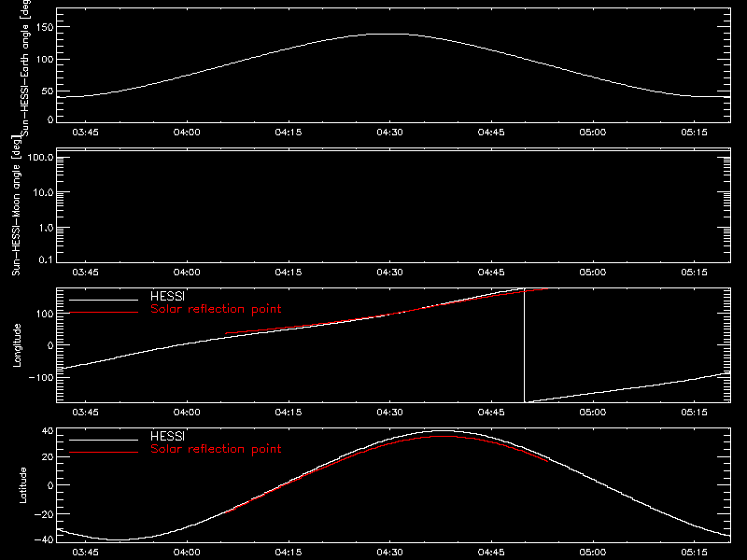Click the 40 tick on Latitude axis
The image size is (747, 560).
tap(48, 431)
